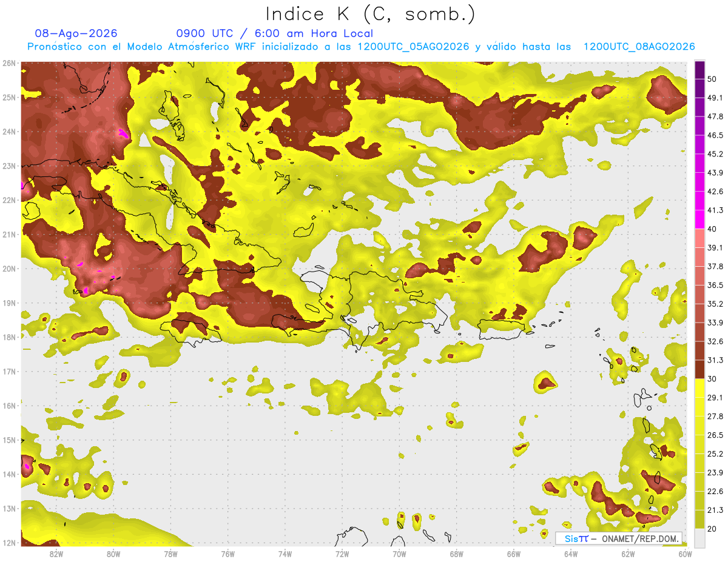728x562 pixels.
Task: Click the longitude axis label '80W'
Action: tap(113, 554)
